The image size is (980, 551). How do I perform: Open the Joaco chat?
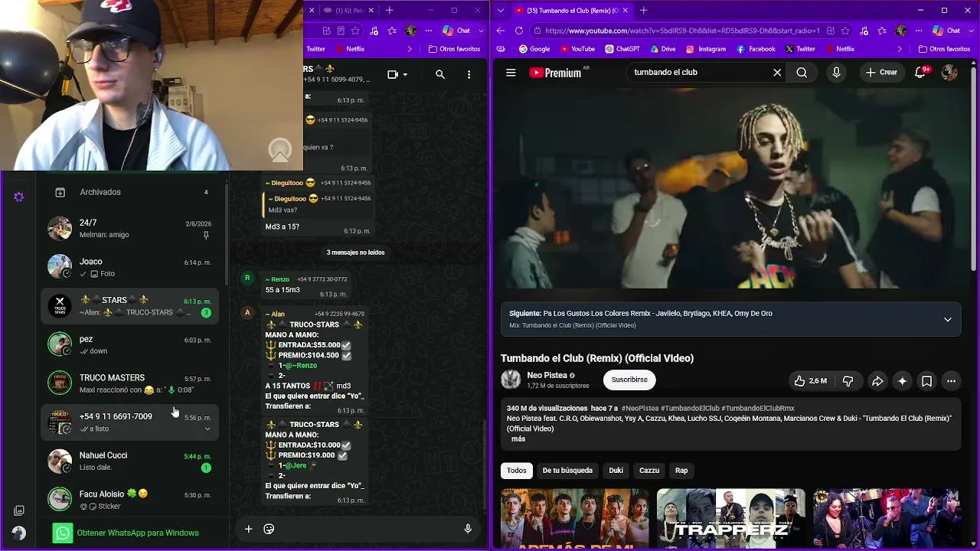130,267
